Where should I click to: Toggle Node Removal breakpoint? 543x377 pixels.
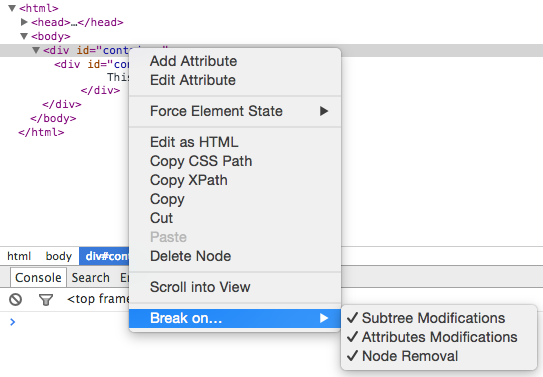coord(439,356)
